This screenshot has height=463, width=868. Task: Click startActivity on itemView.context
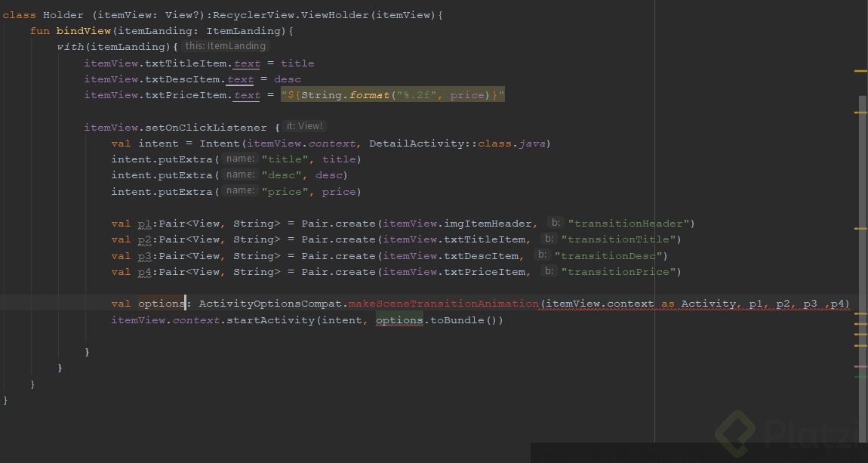[x=271, y=320]
